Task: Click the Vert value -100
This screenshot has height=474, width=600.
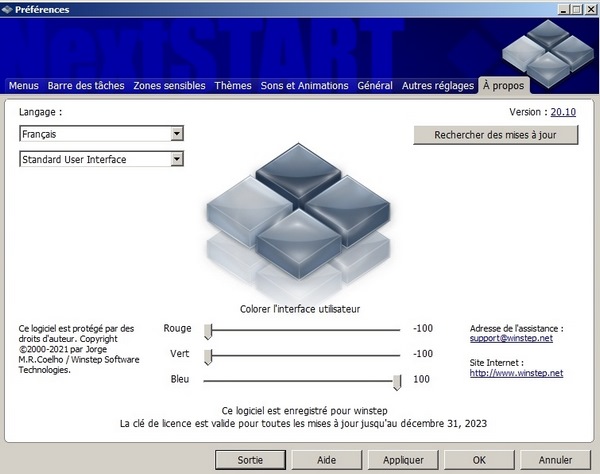Action: coord(423,354)
